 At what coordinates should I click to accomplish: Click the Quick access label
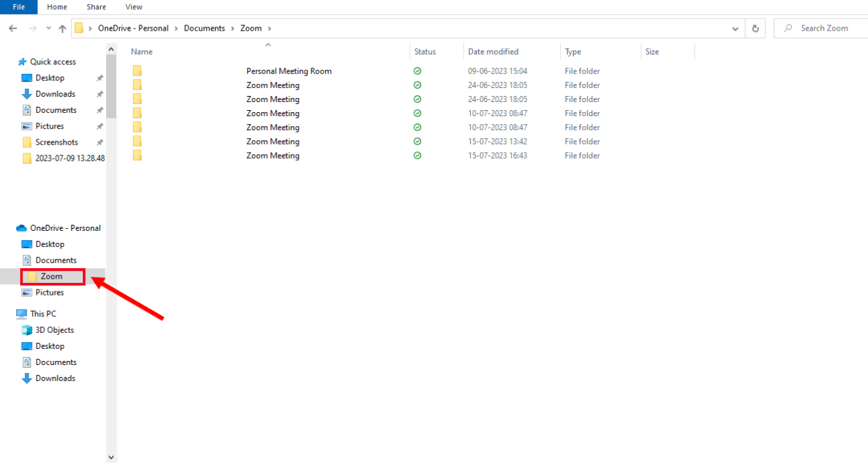tap(53, 61)
